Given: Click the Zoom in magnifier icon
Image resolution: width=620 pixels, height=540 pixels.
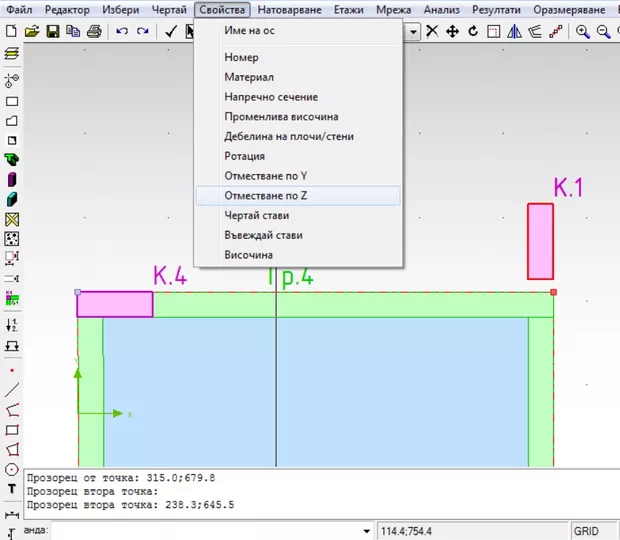Looking at the screenshot, I should pos(583,31).
